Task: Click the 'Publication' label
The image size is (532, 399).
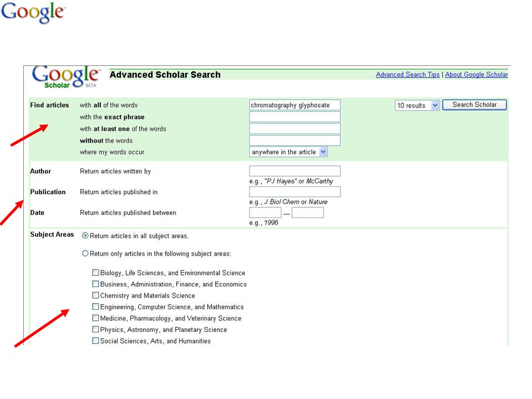Action: tap(48, 192)
